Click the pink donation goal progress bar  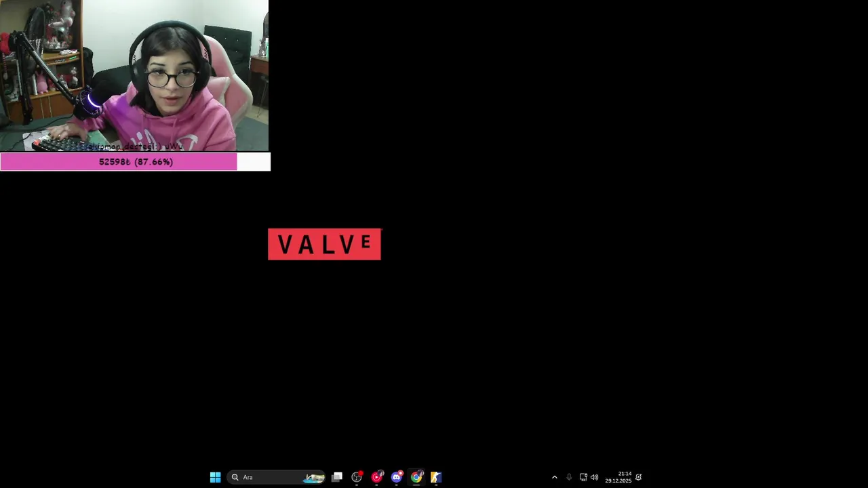135,162
